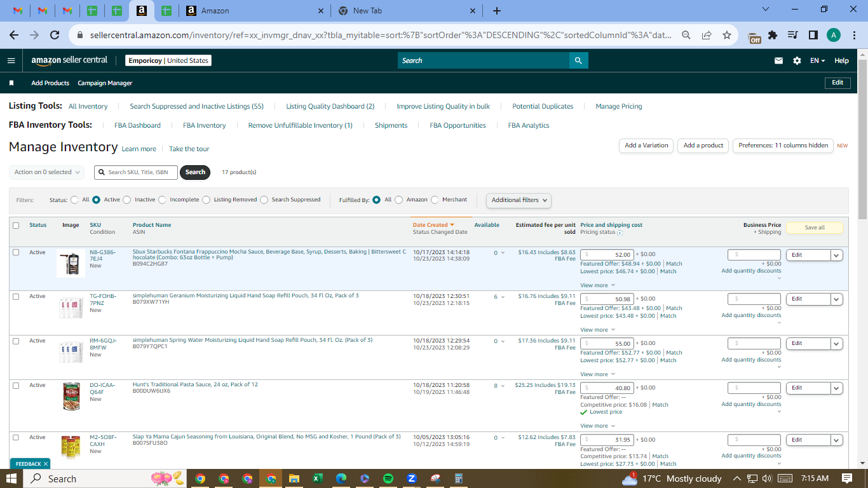The width and height of the screenshot is (868, 488).
Task: Click the Save all button
Action: [815, 227]
